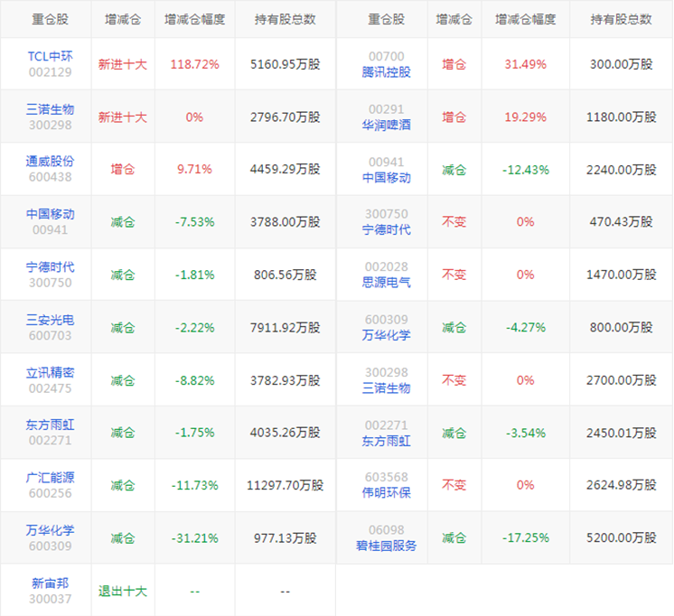Select the -8.82% change value
Viewport: 674px width, 616px height.
195,381
